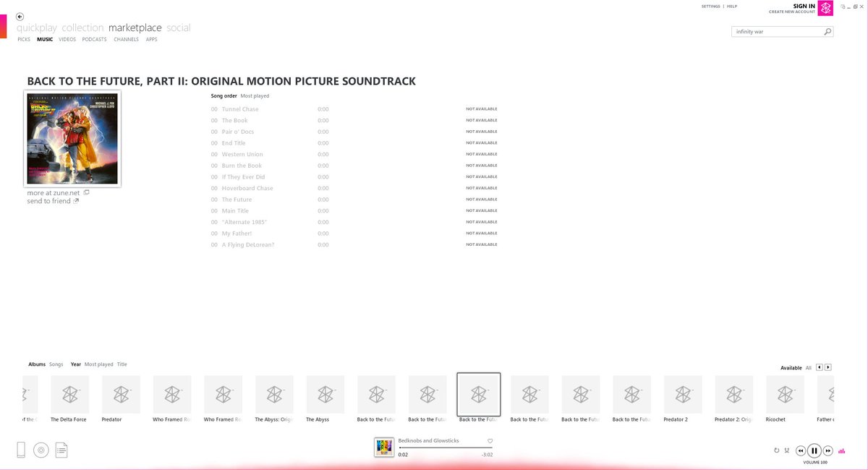Open the now playing album art thumbnail
Viewport: 868px width, 470px height.
[384, 448]
